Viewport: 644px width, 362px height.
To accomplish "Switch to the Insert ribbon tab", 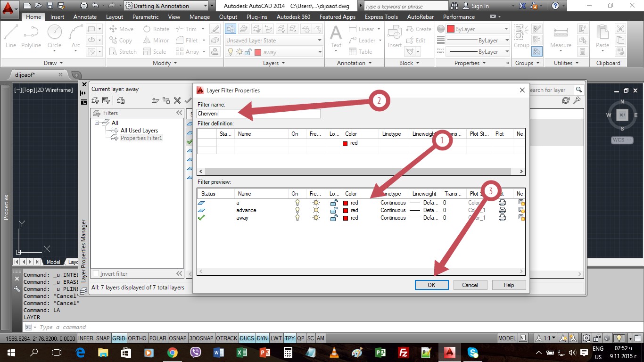I will [58, 16].
